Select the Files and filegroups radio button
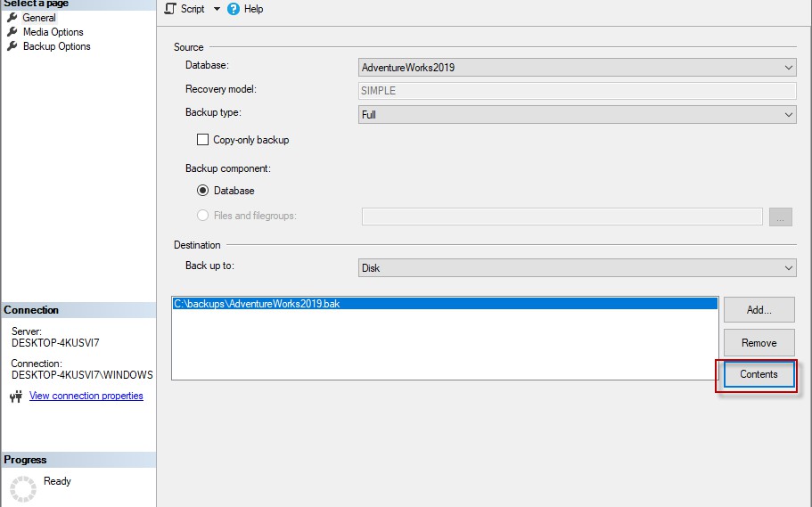The height and width of the screenshot is (507, 812). [202, 216]
